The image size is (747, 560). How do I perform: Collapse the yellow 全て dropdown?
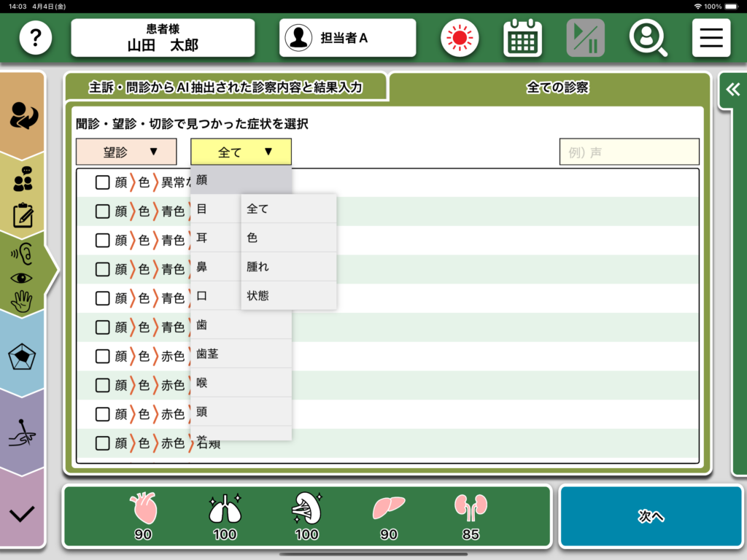click(241, 152)
